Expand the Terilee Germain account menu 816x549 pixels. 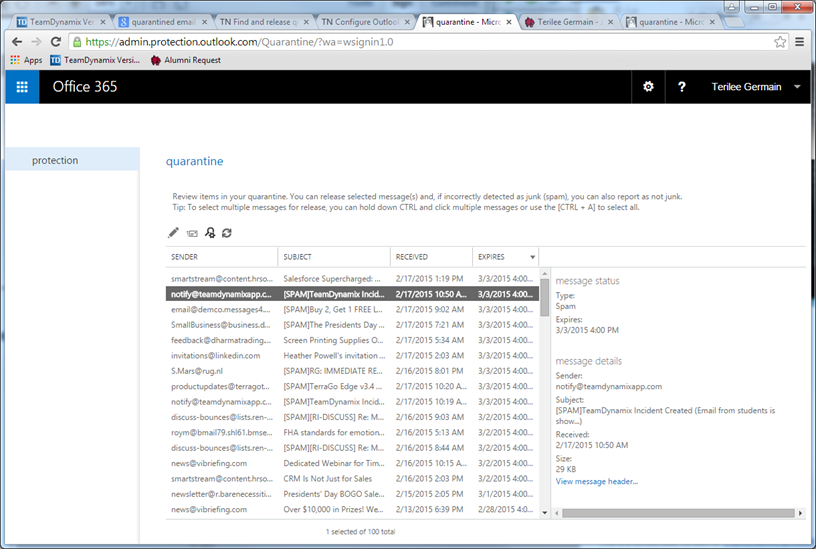pos(756,87)
